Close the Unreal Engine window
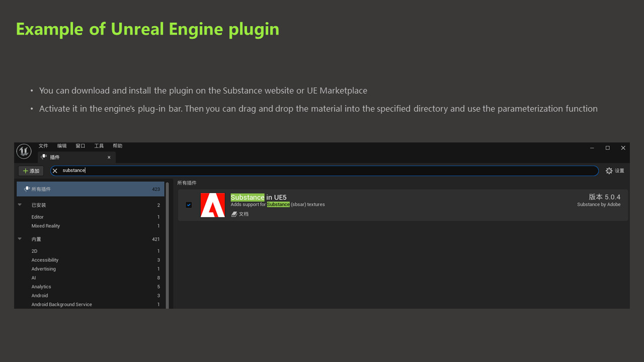This screenshot has height=362, width=644. (x=623, y=148)
